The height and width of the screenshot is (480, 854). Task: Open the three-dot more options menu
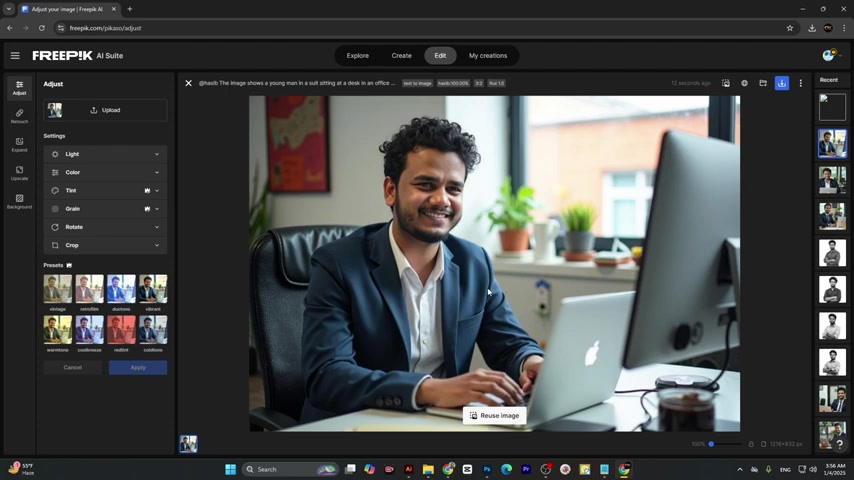[801, 83]
